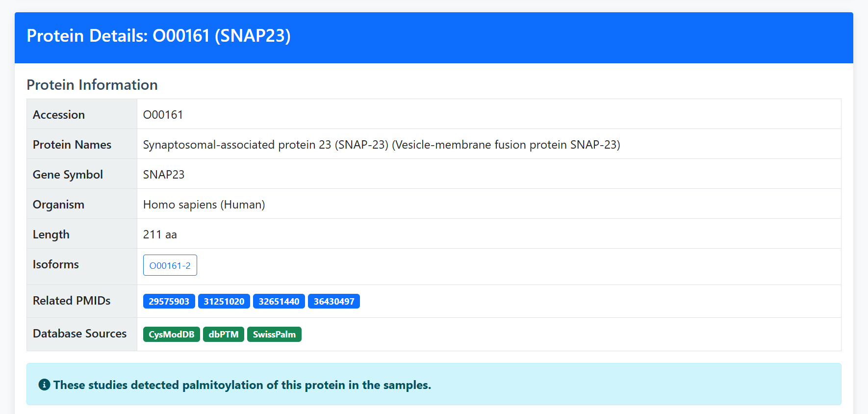Screen dimensions: 868x414
Task: Click the accession value O00161
Action: pos(163,115)
